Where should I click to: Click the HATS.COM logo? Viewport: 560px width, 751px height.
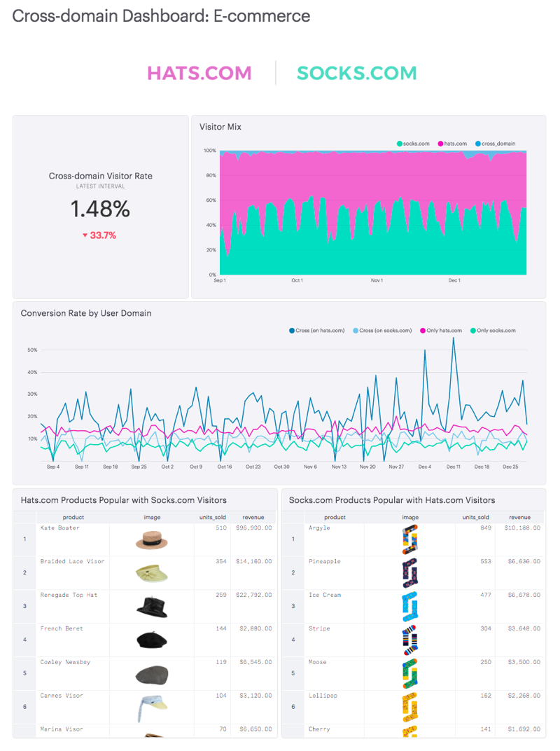point(199,74)
